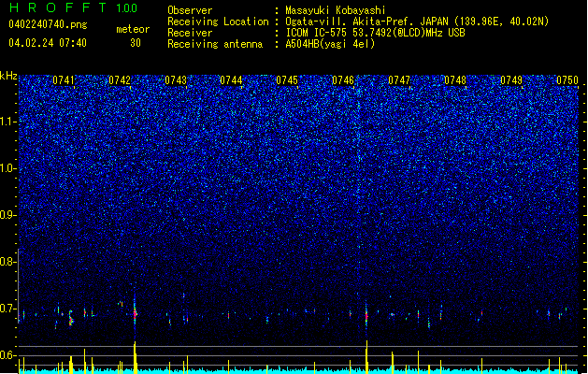
Task: Click the kHz axis unit label
Action: click(x=8, y=76)
